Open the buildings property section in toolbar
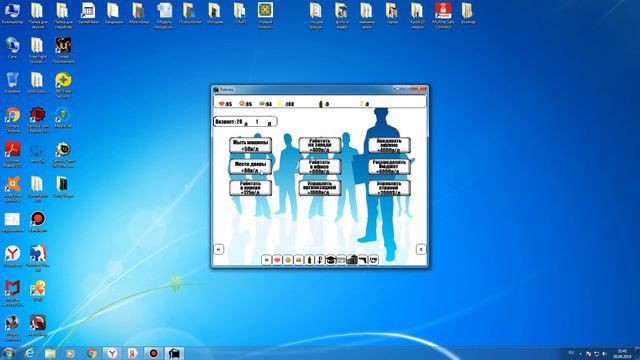The width and height of the screenshot is (640, 360). 352,260
